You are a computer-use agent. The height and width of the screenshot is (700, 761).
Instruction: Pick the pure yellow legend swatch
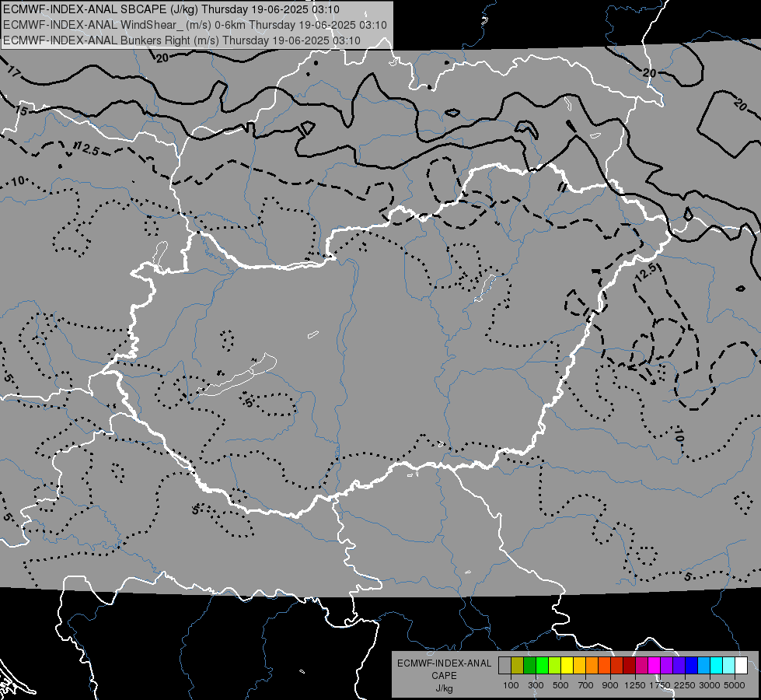(x=567, y=666)
